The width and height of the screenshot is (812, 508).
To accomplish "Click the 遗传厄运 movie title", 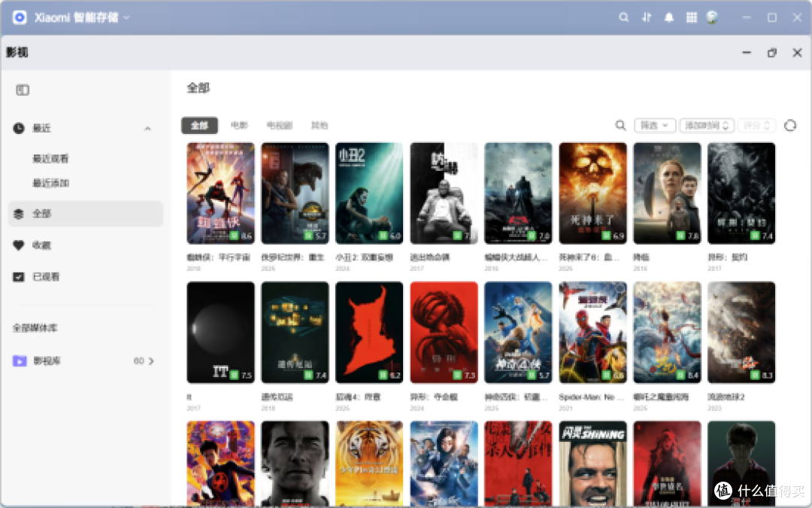I will (x=277, y=397).
